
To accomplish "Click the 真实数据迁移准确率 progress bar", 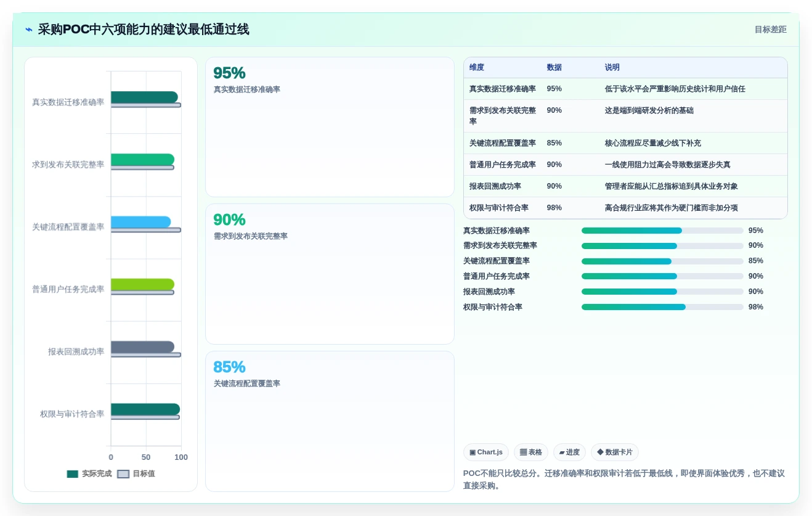I will (x=662, y=231).
